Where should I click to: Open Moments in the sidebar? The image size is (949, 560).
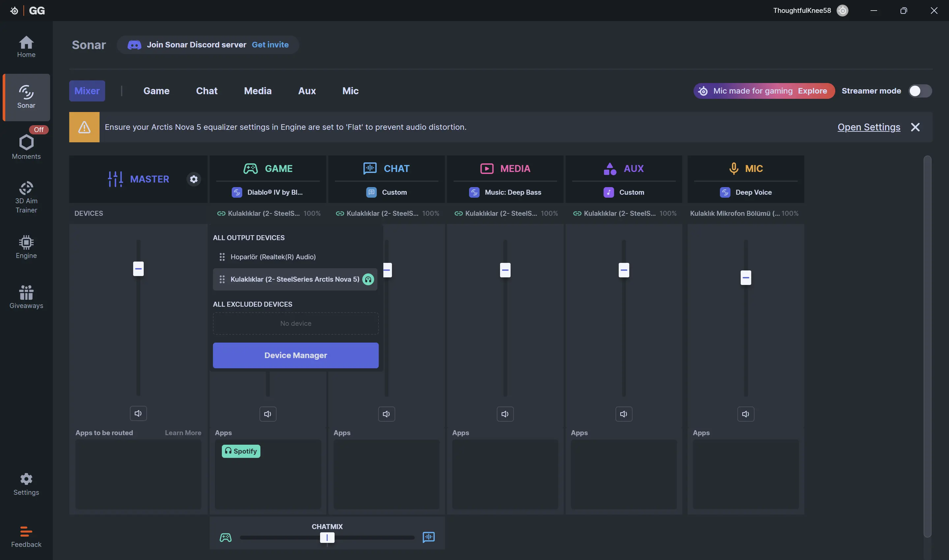(x=26, y=147)
